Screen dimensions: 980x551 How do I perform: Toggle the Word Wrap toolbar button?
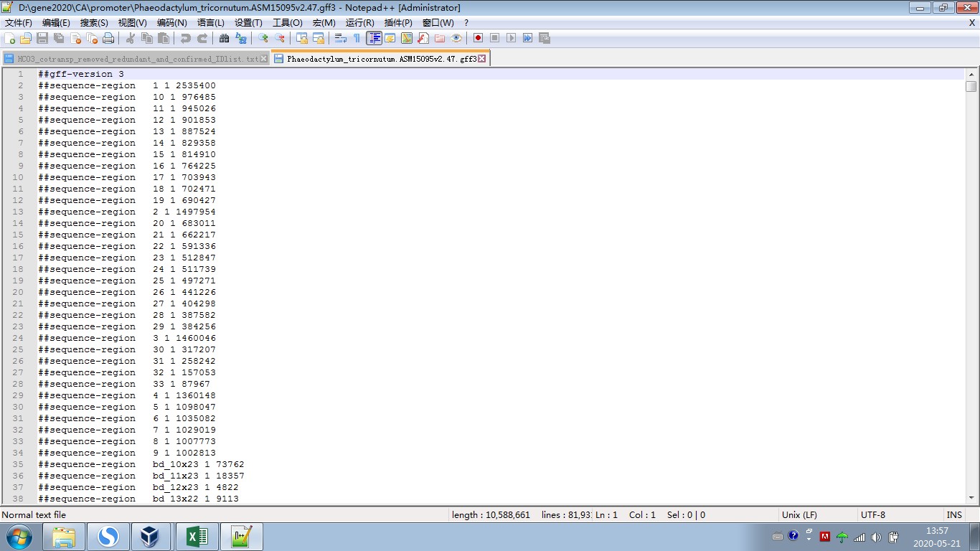coord(341,38)
